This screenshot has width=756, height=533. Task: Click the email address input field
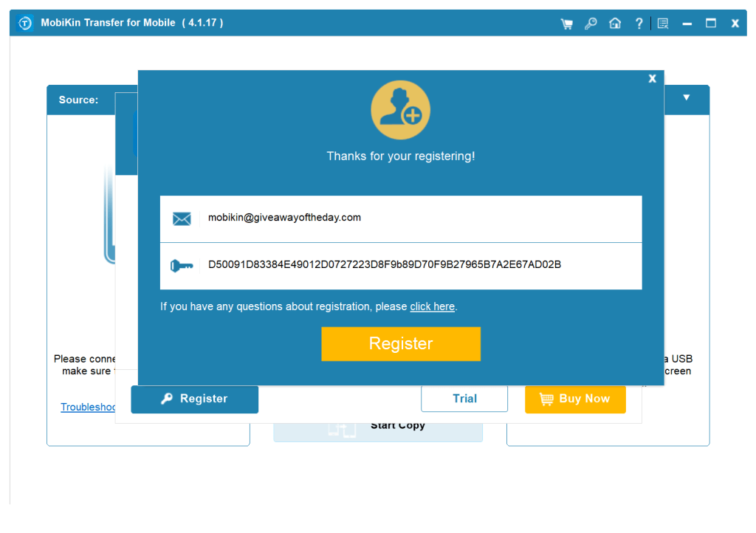(x=421, y=219)
